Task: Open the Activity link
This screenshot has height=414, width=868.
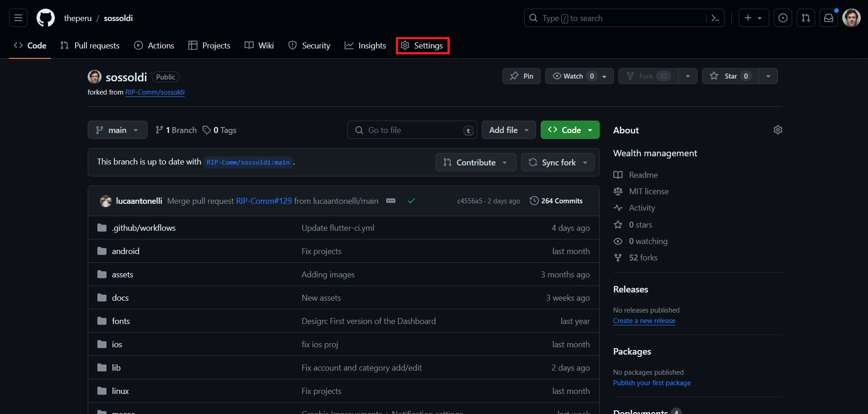Action: [x=634, y=207]
